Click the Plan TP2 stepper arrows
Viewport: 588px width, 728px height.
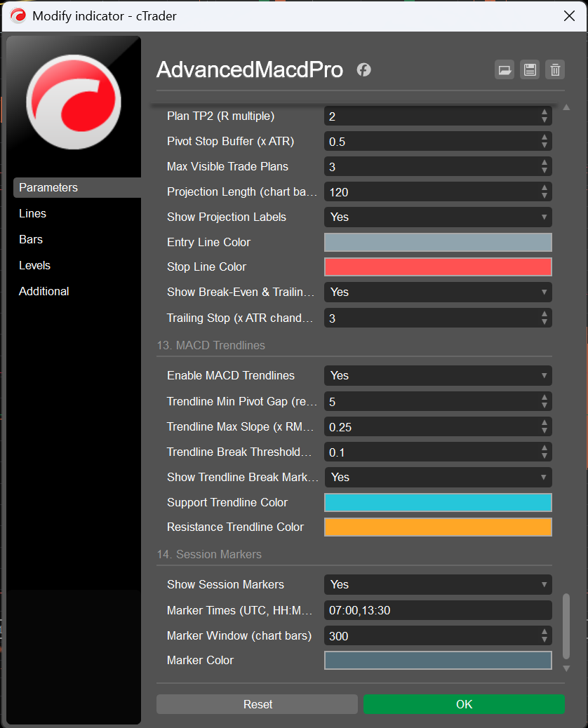pos(544,116)
